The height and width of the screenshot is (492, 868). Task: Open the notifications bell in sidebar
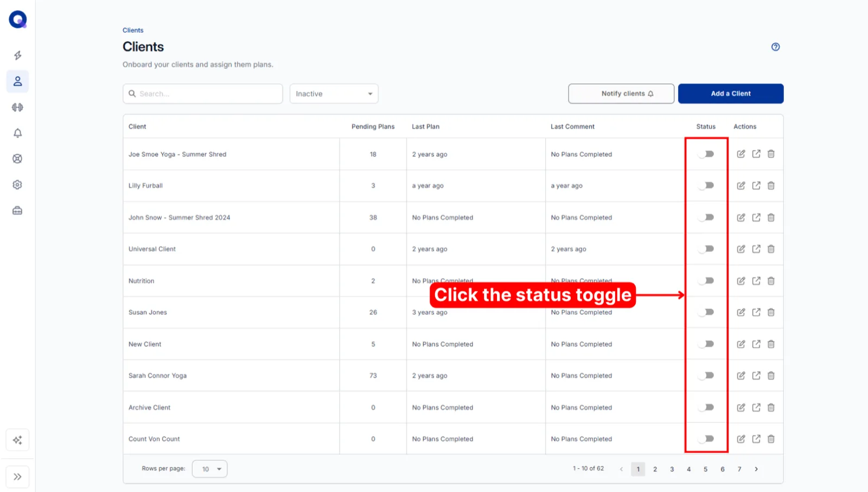(17, 133)
